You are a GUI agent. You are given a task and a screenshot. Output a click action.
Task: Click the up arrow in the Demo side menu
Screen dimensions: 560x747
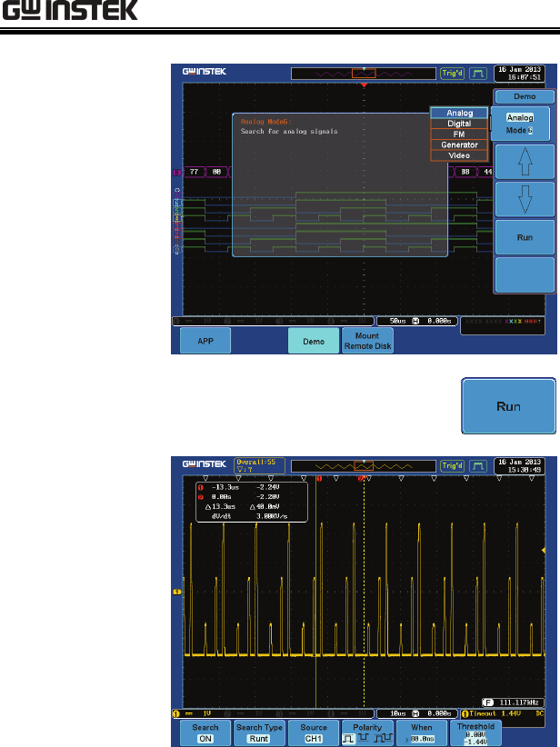525,162
